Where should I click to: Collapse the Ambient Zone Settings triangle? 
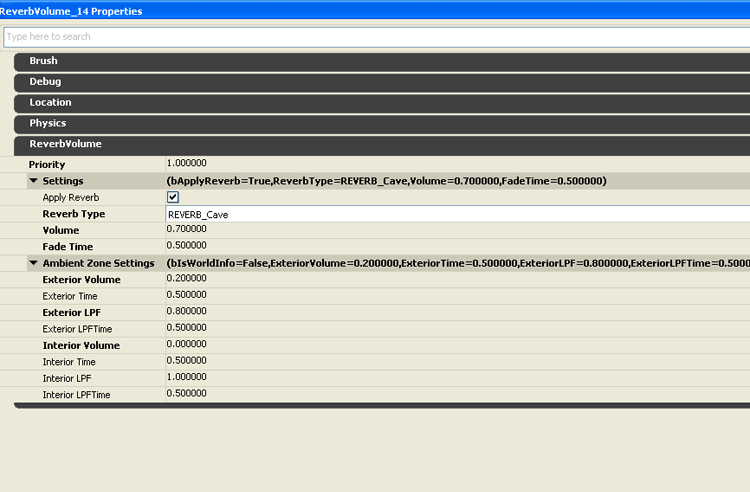[x=33, y=263]
